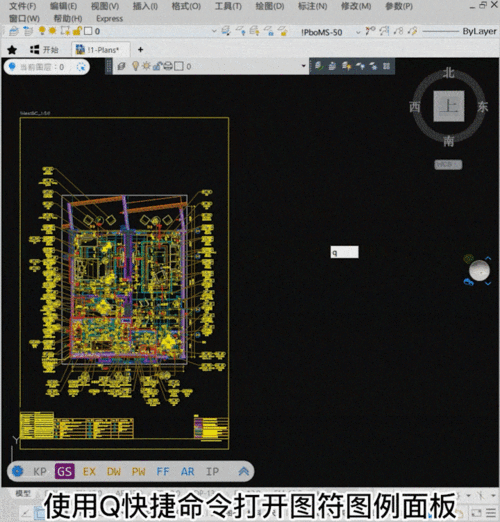Open the 编辑(E) menu
Viewport: 500px width, 522px height.
point(63,6)
